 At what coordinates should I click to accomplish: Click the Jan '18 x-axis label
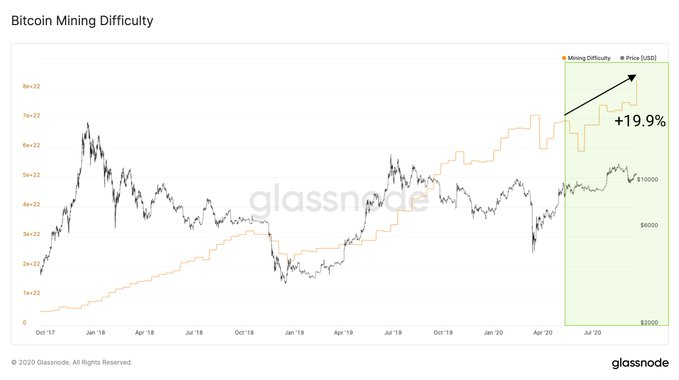(95, 333)
